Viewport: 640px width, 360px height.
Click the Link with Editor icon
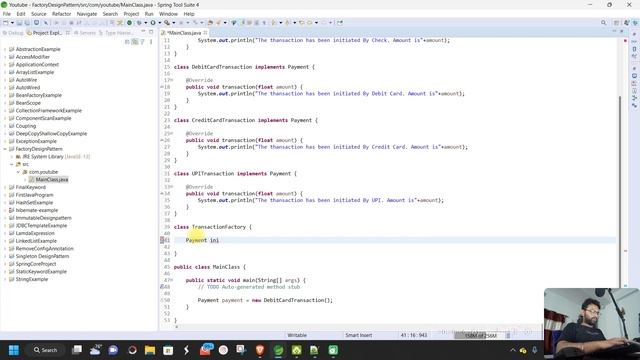pos(135,42)
